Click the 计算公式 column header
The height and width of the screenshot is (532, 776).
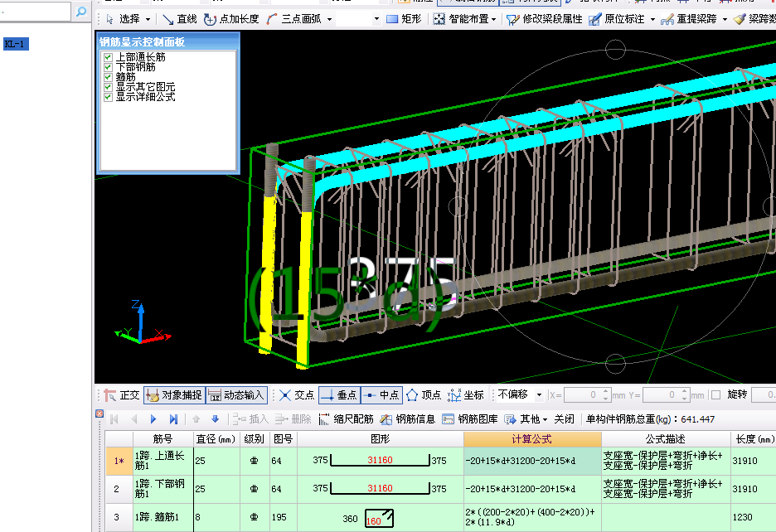[x=532, y=439]
